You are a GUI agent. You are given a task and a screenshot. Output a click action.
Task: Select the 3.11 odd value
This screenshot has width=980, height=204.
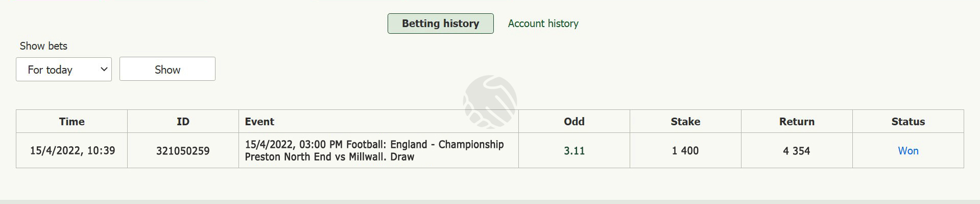[574, 151]
